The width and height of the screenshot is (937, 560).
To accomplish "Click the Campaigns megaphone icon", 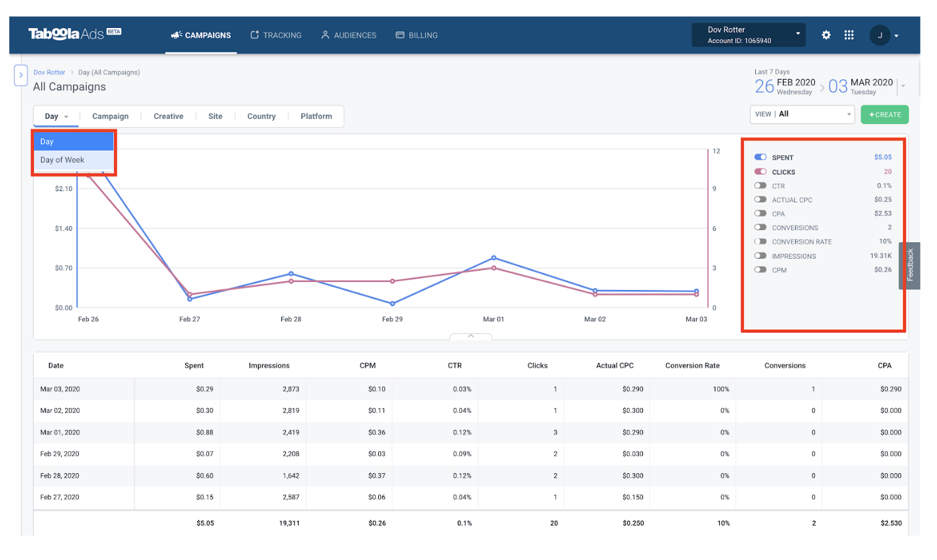I will [178, 35].
